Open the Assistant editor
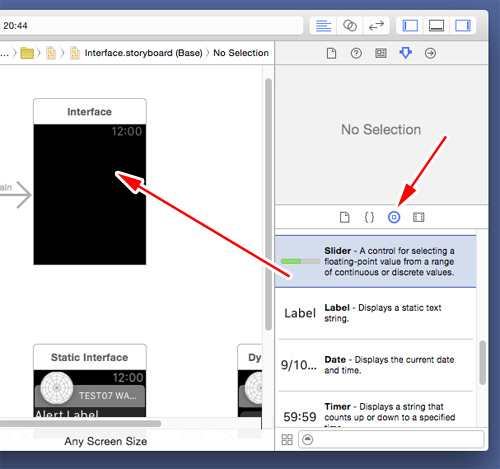 pos(350,26)
